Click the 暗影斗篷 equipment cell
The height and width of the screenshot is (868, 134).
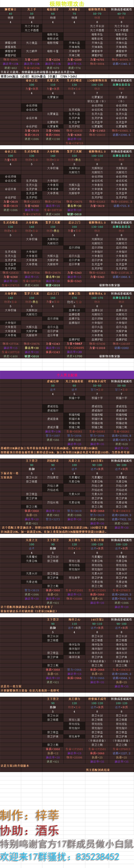(53, 51)
